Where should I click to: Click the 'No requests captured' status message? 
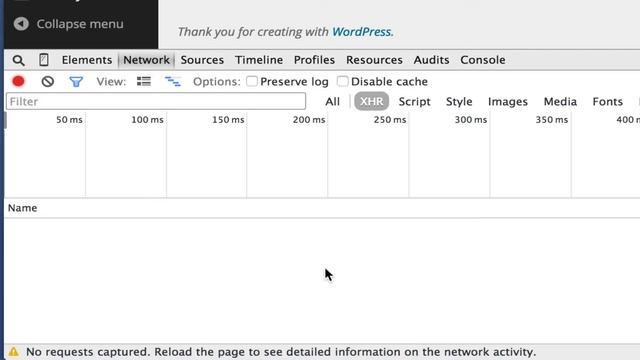tap(281, 352)
